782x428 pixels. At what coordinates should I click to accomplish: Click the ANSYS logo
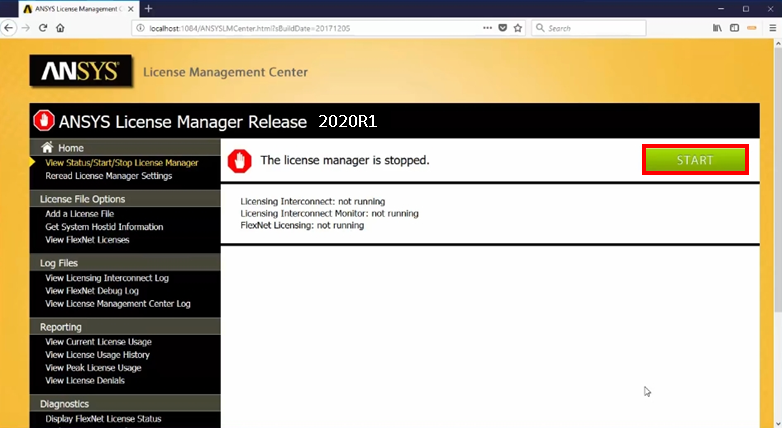pos(81,71)
